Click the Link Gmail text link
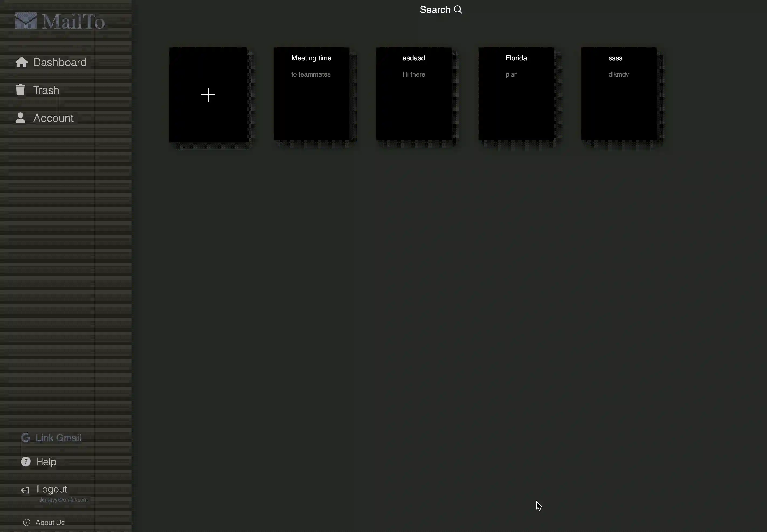 pos(58,438)
